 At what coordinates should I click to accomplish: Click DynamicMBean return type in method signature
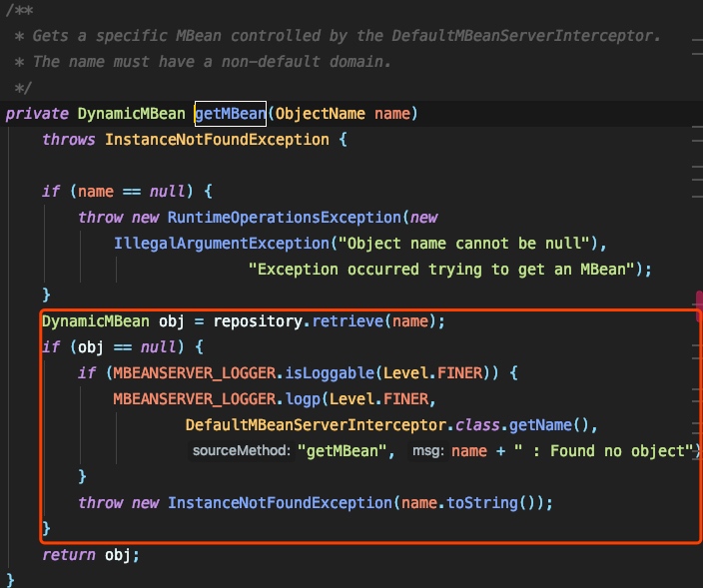pyautogui.click(x=132, y=114)
